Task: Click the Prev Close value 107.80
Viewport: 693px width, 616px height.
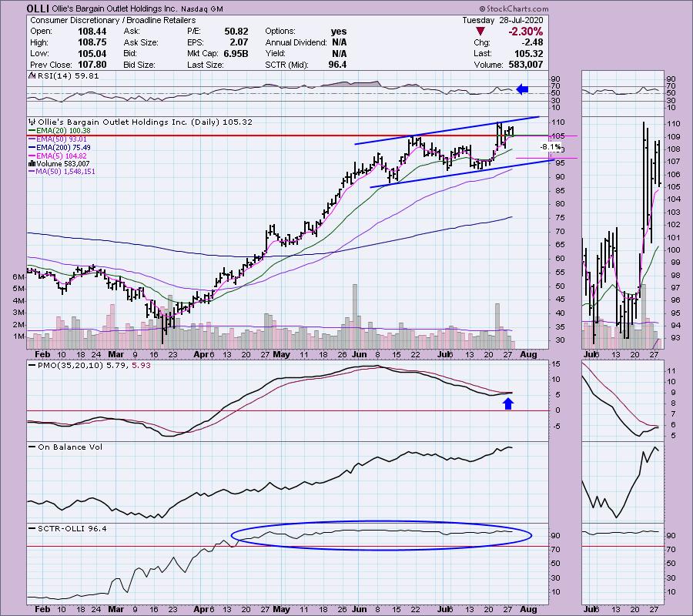Action: click(x=92, y=65)
